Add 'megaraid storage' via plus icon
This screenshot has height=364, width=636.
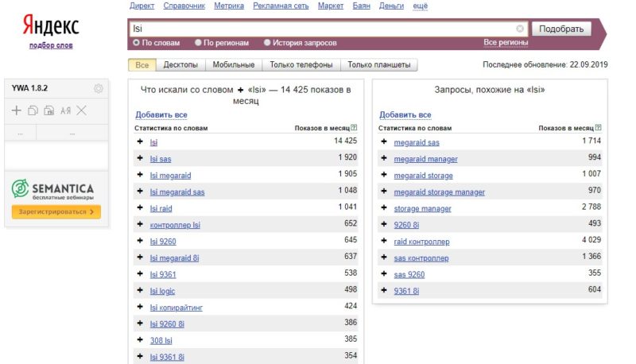384,175
